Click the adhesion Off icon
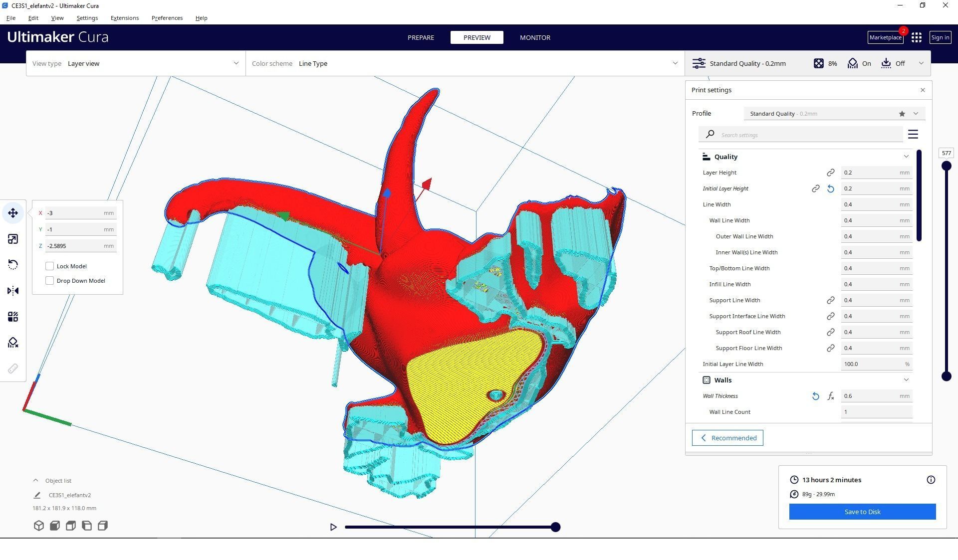 point(886,63)
